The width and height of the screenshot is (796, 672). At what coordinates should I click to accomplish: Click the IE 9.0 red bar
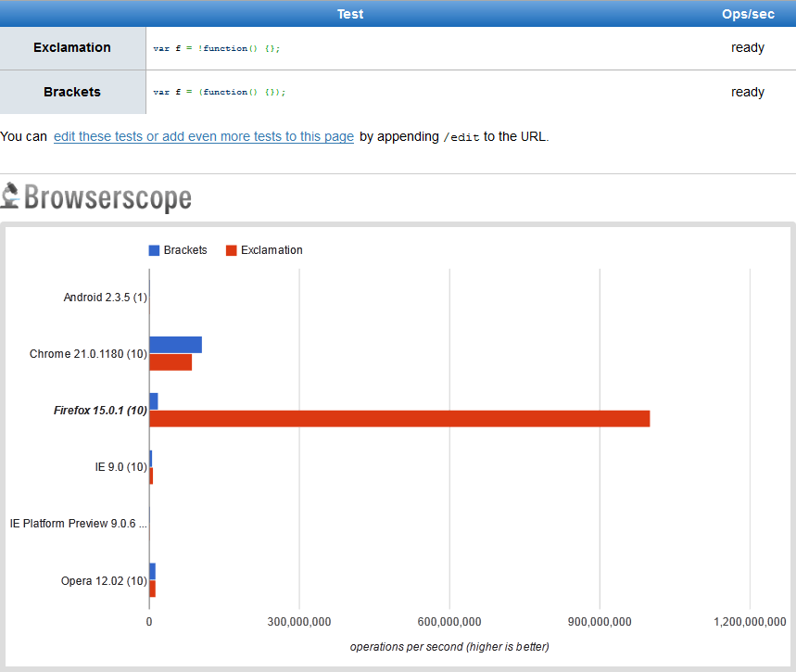pyautogui.click(x=151, y=475)
